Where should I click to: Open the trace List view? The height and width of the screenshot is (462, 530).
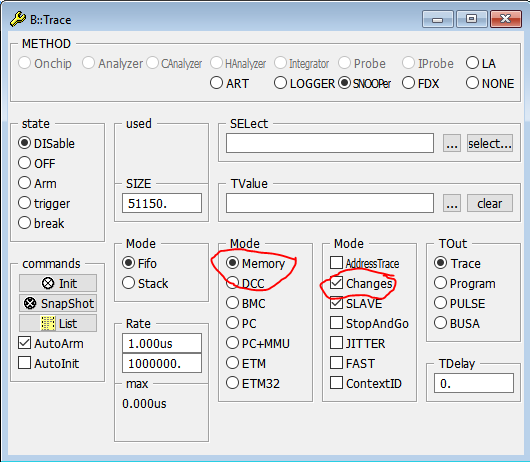(58, 323)
